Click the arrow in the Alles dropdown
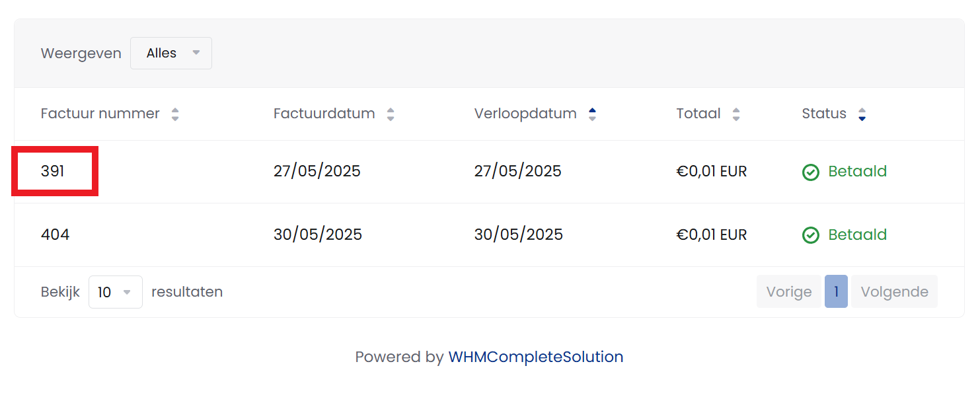Viewport: 980px width, 403px height. click(196, 53)
